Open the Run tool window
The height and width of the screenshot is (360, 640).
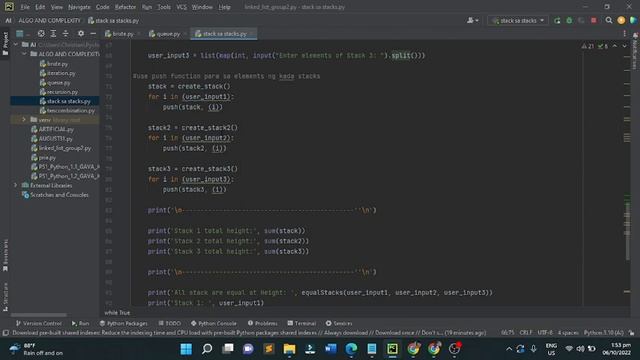click(80, 323)
